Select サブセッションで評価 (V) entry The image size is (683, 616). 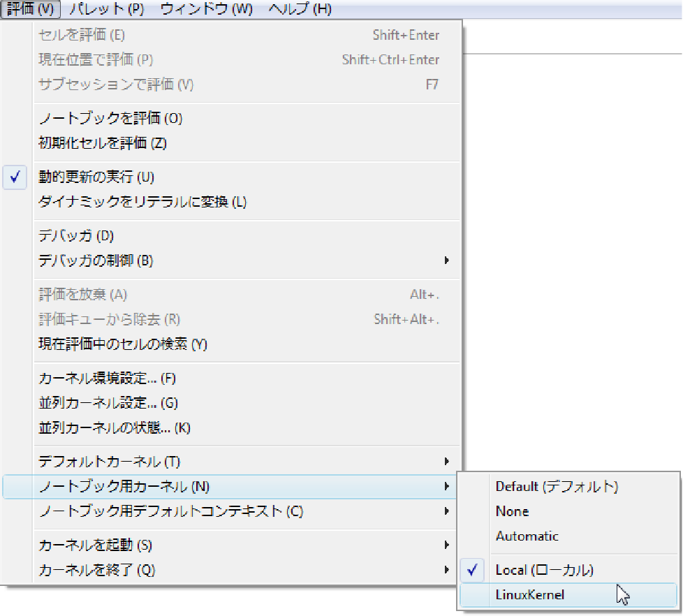coord(231,85)
